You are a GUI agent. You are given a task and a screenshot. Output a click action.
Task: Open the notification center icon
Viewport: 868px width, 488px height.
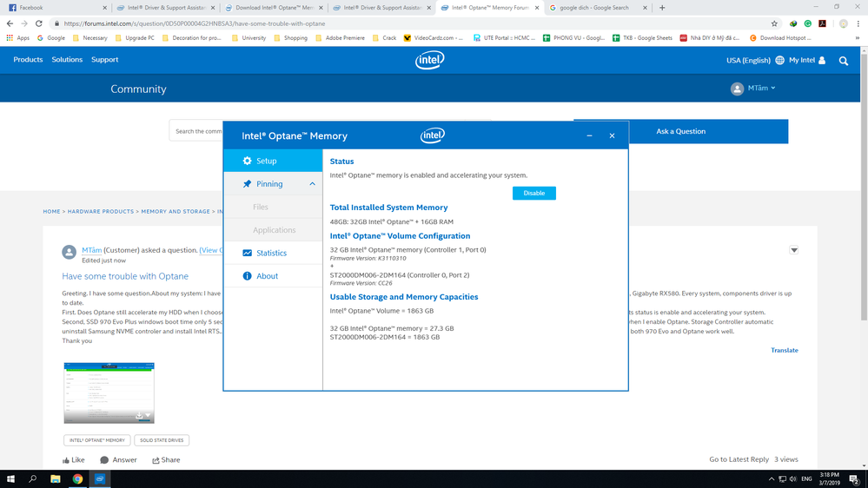pos(854,479)
